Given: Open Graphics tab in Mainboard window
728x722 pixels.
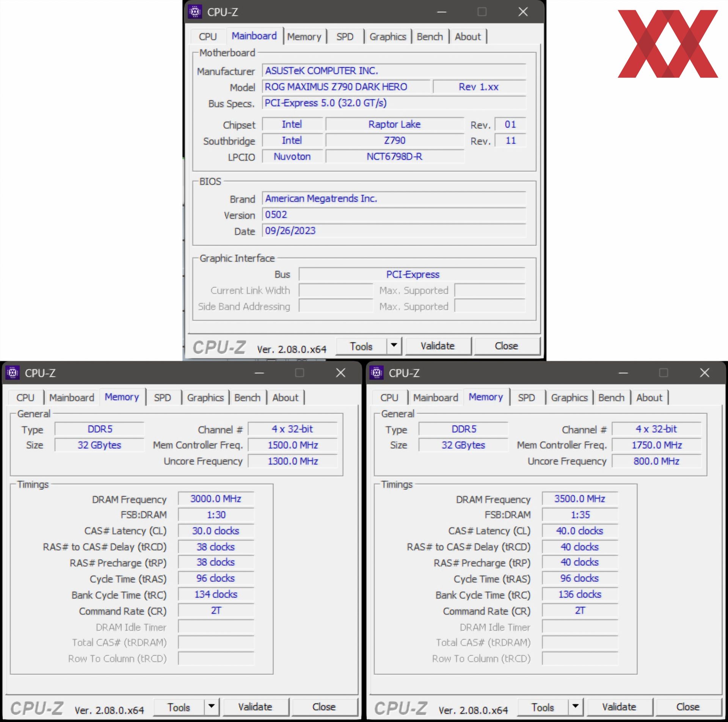Looking at the screenshot, I should click(x=388, y=37).
